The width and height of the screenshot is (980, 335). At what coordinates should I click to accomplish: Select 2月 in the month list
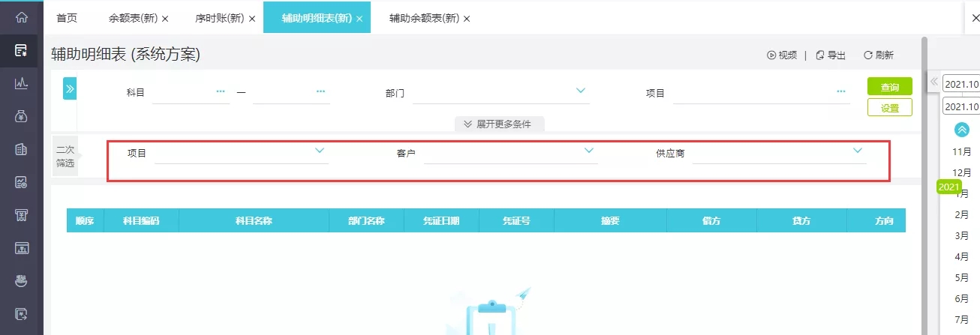pyautogui.click(x=962, y=214)
